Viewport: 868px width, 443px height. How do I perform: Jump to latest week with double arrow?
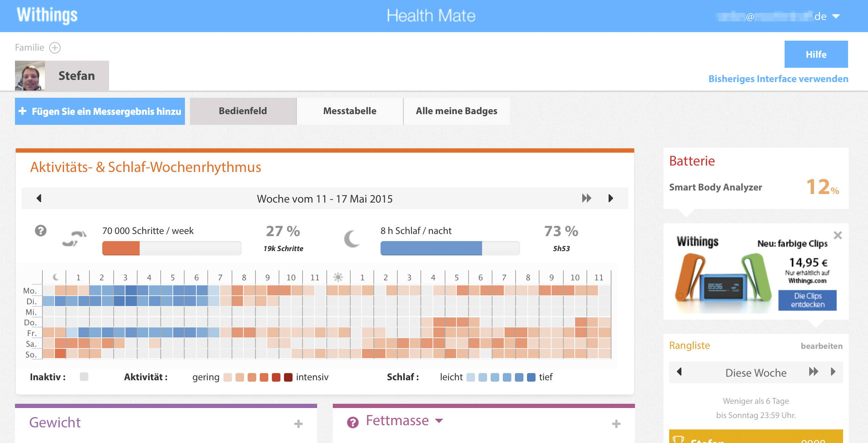pyautogui.click(x=587, y=198)
